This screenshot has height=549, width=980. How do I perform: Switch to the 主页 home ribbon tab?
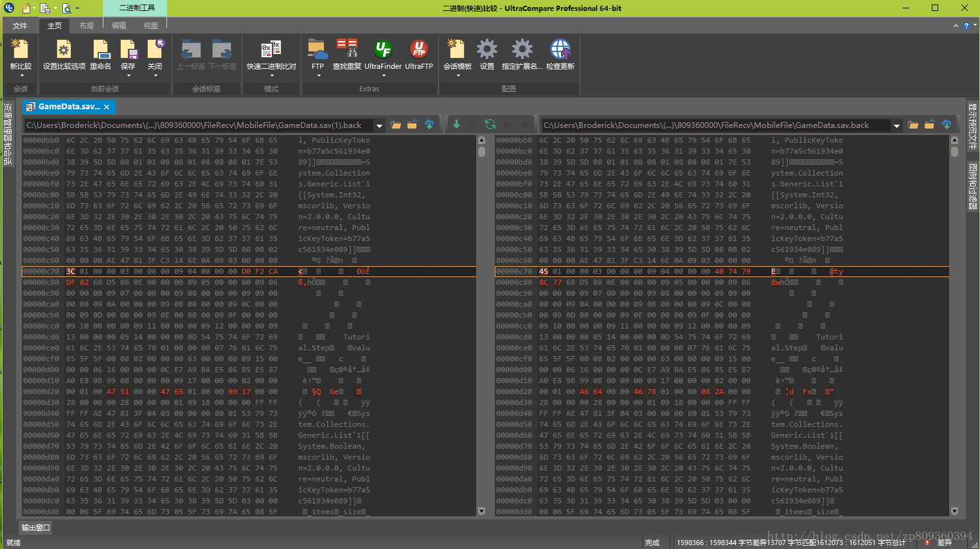tap(55, 26)
